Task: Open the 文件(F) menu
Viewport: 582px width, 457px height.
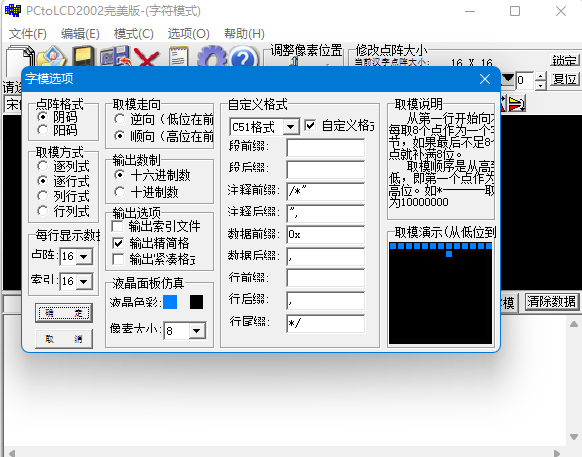Action: coord(27,34)
